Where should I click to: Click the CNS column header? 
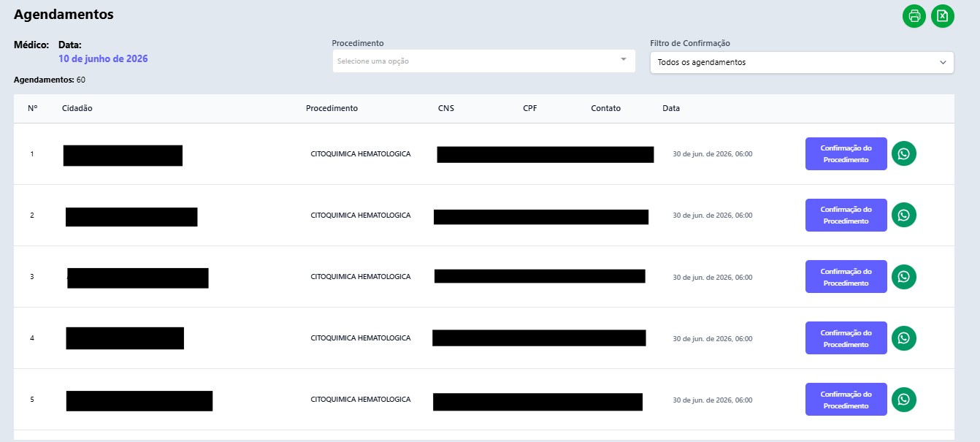tap(445, 108)
